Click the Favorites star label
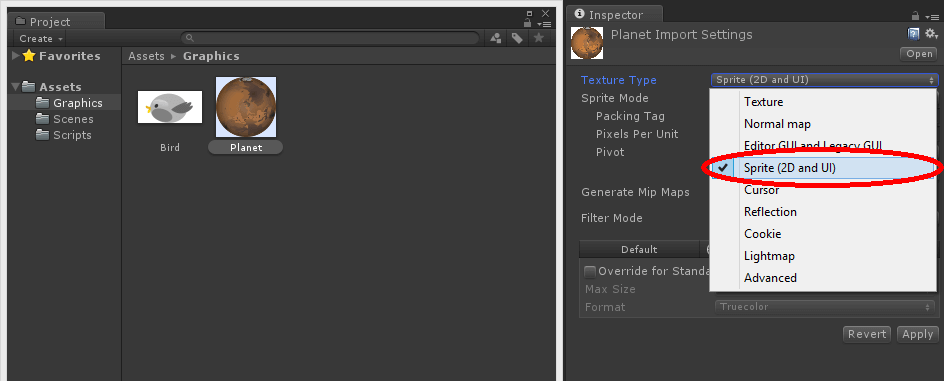The height and width of the screenshot is (381, 944). pos(69,56)
